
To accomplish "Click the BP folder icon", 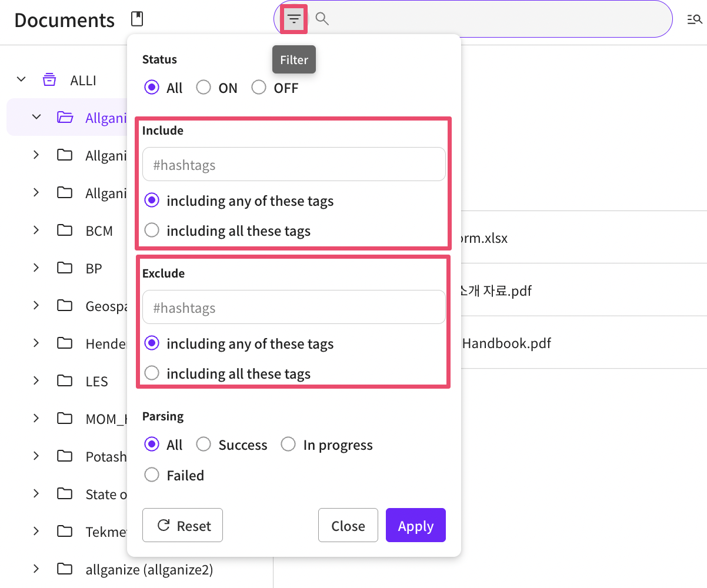I will (x=65, y=268).
